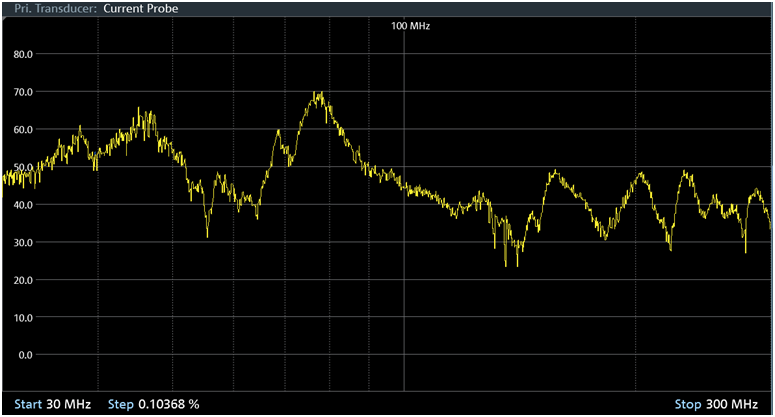The width and height of the screenshot is (775, 417).
Task: Click the 80.0 level axis label
Action: 23,54
